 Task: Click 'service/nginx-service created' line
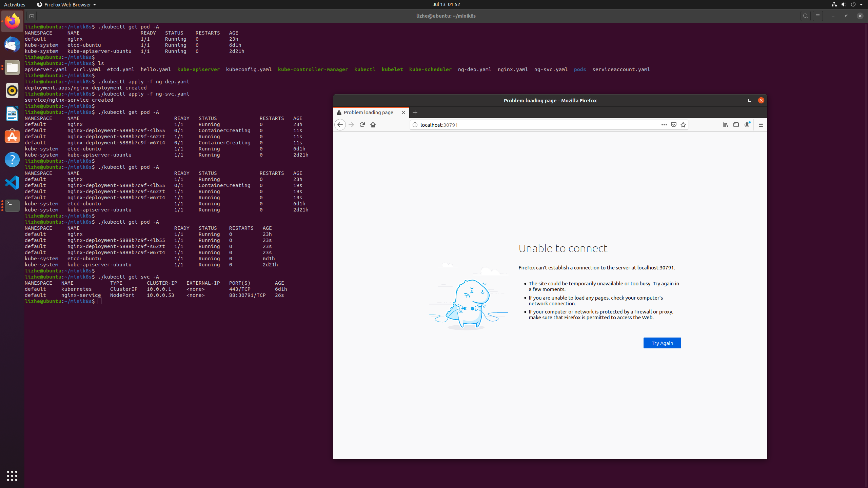(x=69, y=100)
